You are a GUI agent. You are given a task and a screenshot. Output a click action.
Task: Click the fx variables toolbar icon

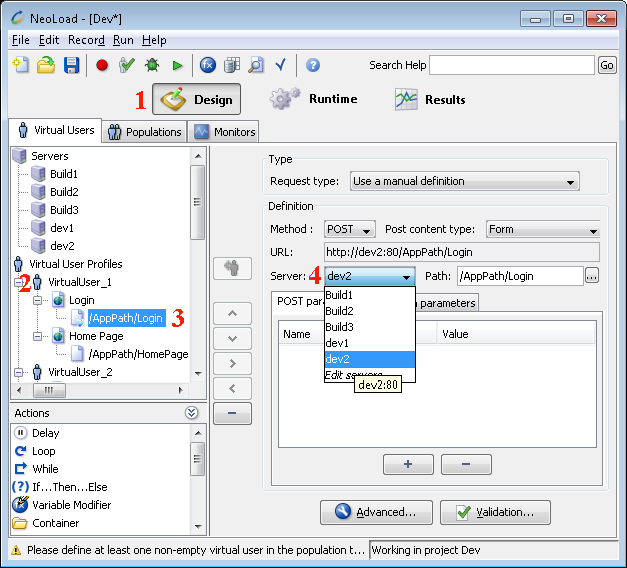tap(208, 65)
